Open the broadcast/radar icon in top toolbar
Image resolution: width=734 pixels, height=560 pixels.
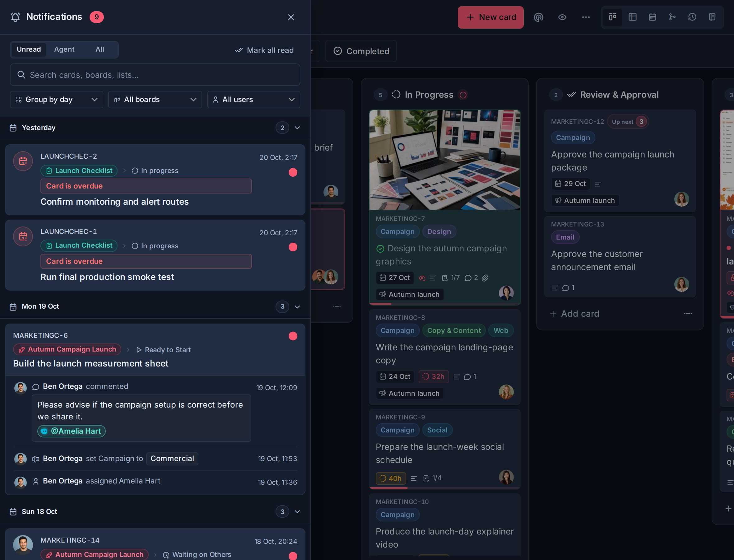pos(538,17)
